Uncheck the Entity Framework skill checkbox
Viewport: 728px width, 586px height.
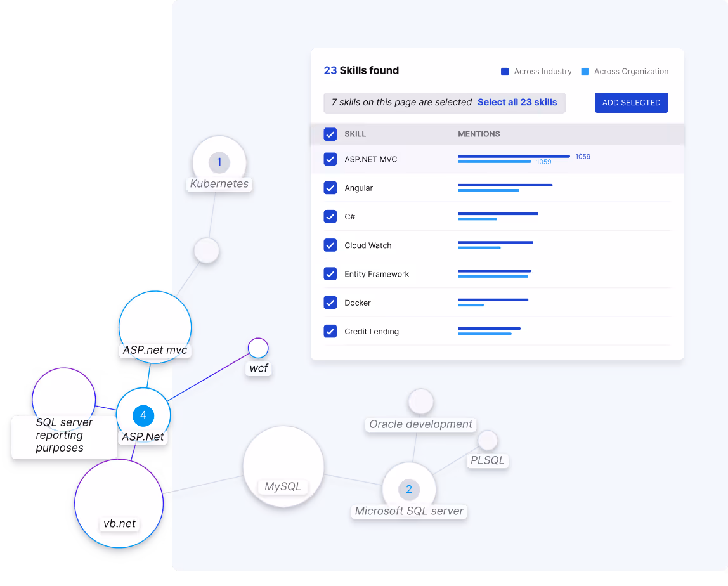coord(330,274)
